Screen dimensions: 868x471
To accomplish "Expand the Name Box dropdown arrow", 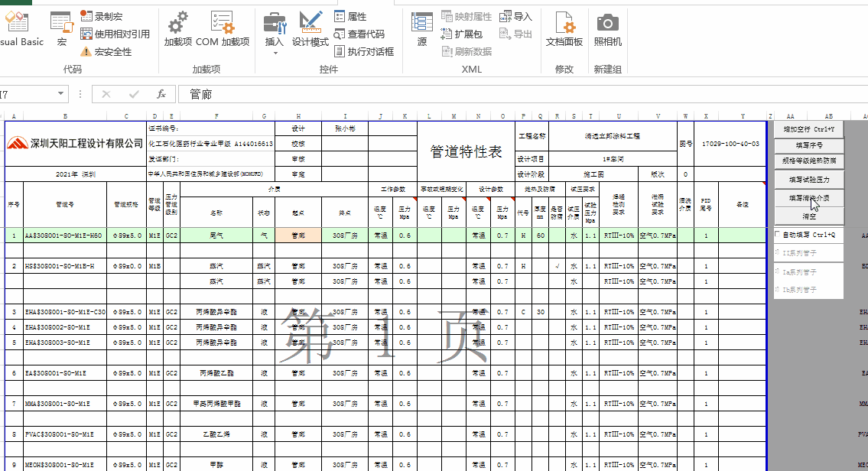I will [x=61, y=93].
